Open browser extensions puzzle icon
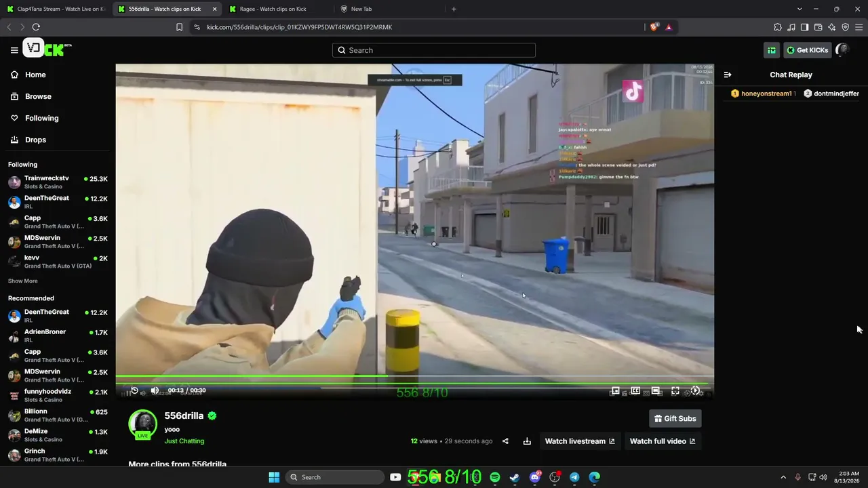 coord(778,27)
